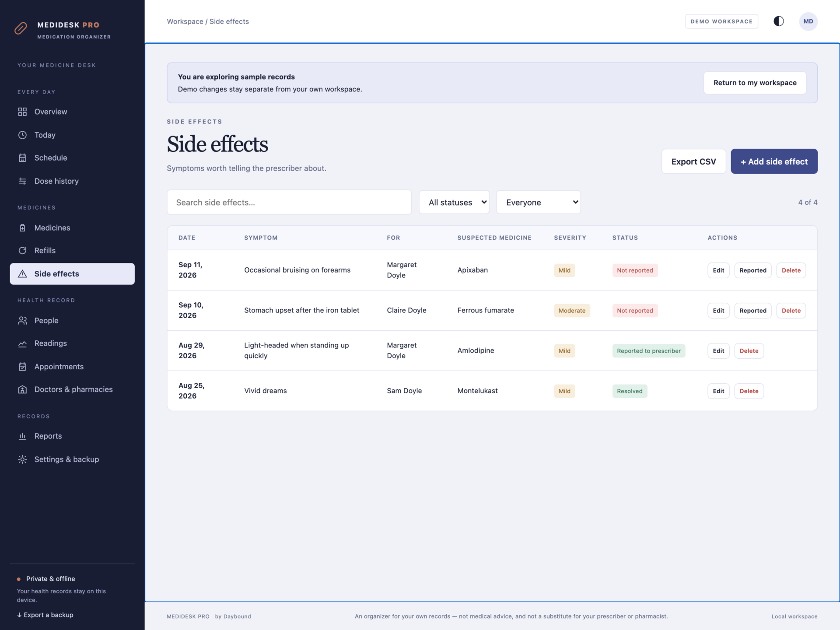The height and width of the screenshot is (630, 840).
Task: Click the calendar icon next to Schedule
Action: click(22, 157)
